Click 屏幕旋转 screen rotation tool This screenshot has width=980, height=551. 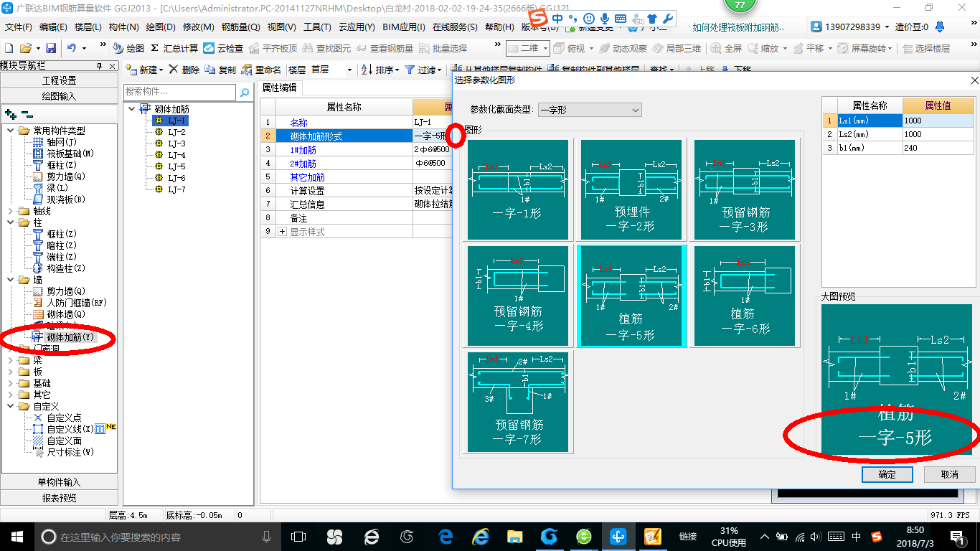864,48
